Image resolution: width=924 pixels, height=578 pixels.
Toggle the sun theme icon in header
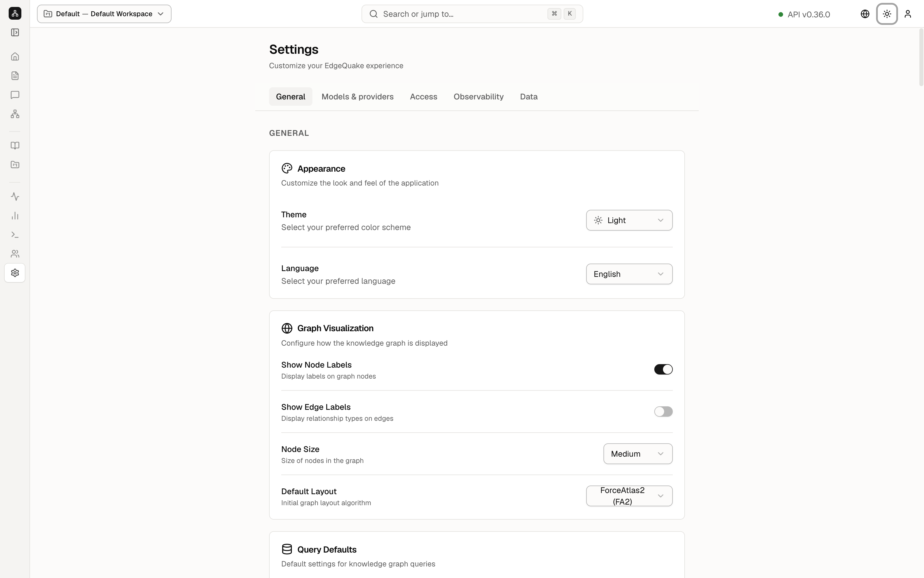[x=886, y=14]
